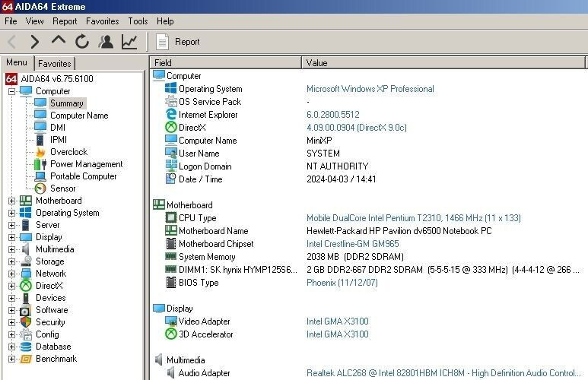Select the AIDA64 v6.75.6100 root node

[57, 79]
